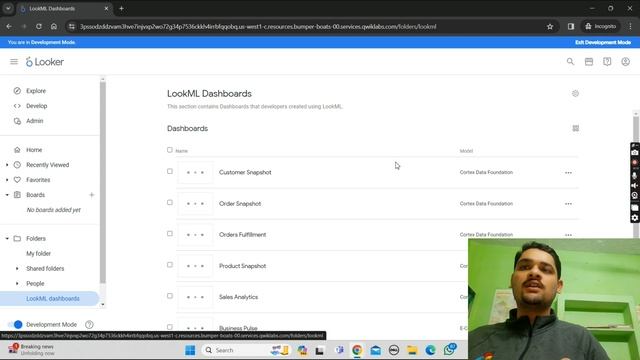The width and height of the screenshot is (640, 360).
Task: Open the Sales Analytics dashboard
Action: pos(238,297)
